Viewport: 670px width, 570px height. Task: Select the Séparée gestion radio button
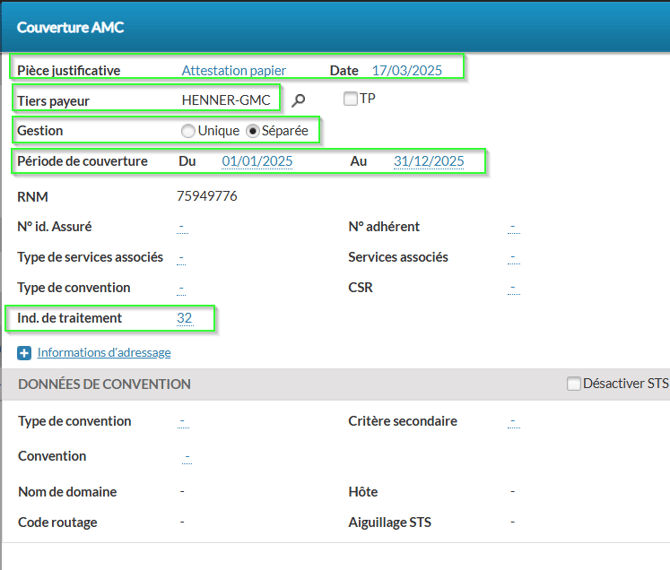click(x=253, y=131)
